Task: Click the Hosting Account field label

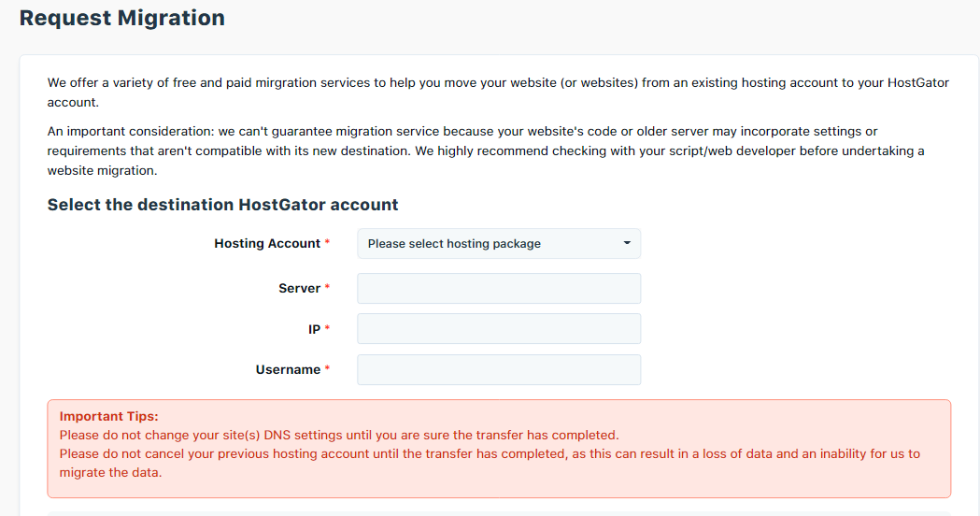Action: click(x=267, y=243)
